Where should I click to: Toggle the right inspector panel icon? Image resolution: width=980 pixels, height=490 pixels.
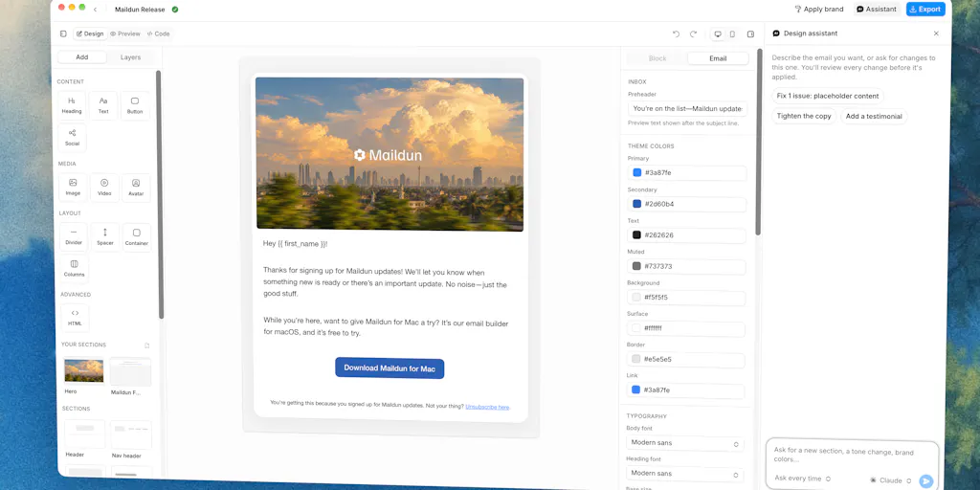750,33
